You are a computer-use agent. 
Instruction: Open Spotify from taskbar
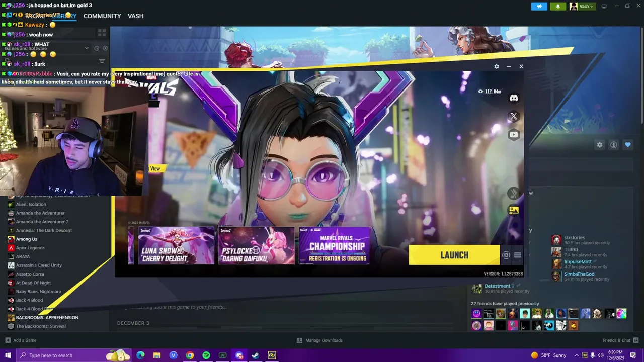[206, 355]
